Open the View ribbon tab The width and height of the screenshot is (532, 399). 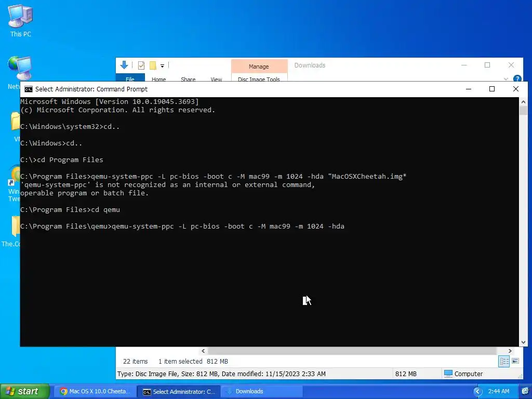(216, 79)
